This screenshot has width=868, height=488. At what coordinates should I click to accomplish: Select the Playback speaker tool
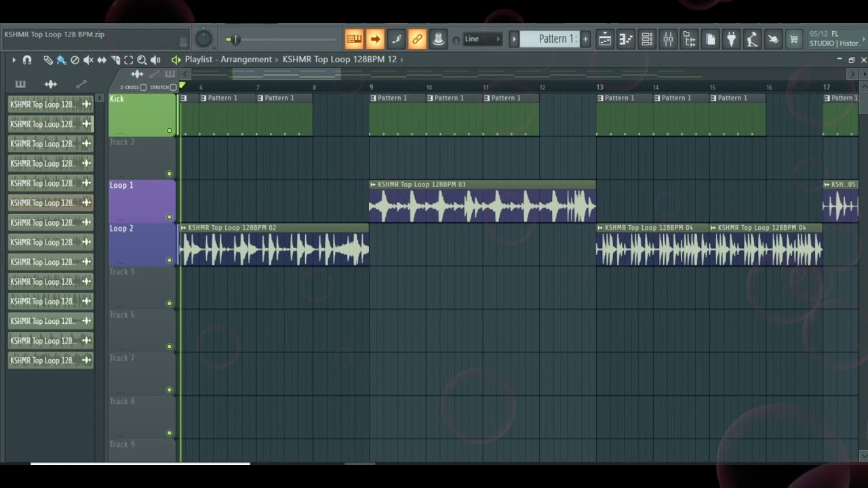pyautogui.click(x=155, y=60)
